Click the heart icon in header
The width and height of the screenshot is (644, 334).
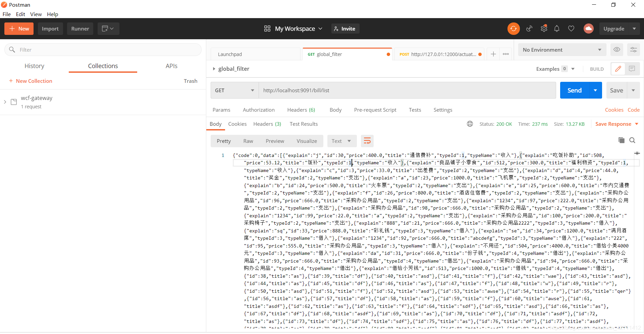click(571, 29)
